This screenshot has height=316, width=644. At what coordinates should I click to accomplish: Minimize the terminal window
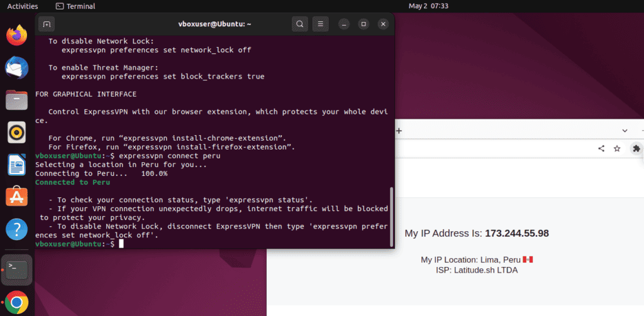344,25
